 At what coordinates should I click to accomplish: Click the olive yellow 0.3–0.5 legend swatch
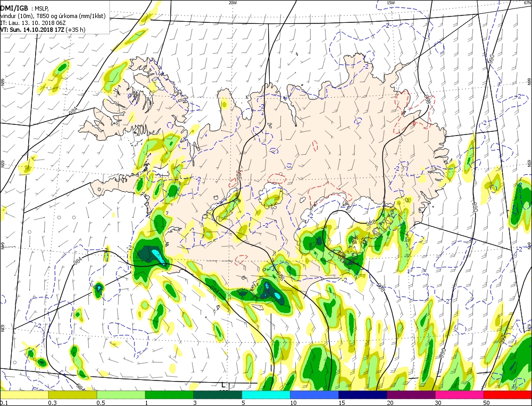click(72, 395)
